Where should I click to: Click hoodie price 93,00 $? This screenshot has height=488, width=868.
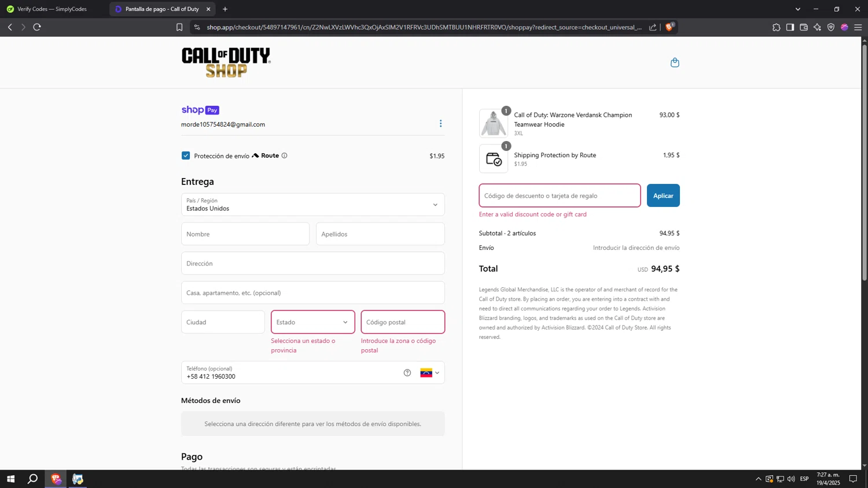[670, 115]
